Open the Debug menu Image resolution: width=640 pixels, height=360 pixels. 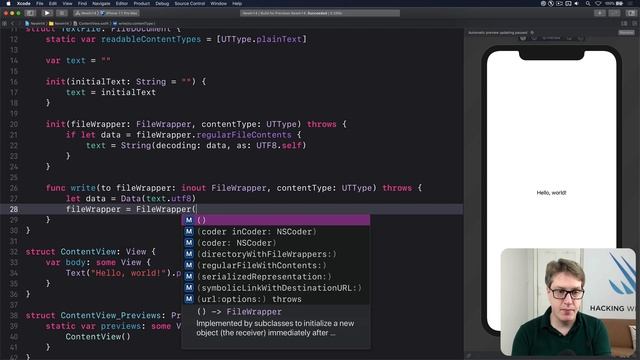[162, 3]
